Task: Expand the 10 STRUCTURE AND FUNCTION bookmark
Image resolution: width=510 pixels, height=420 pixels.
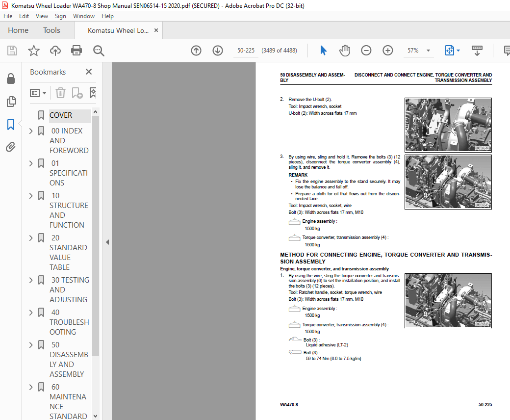Action: pyautogui.click(x=31, y=196)
